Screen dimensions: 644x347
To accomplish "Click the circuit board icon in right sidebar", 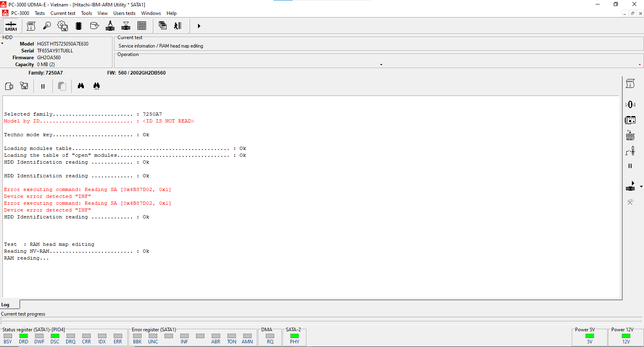I will [630, 120].
